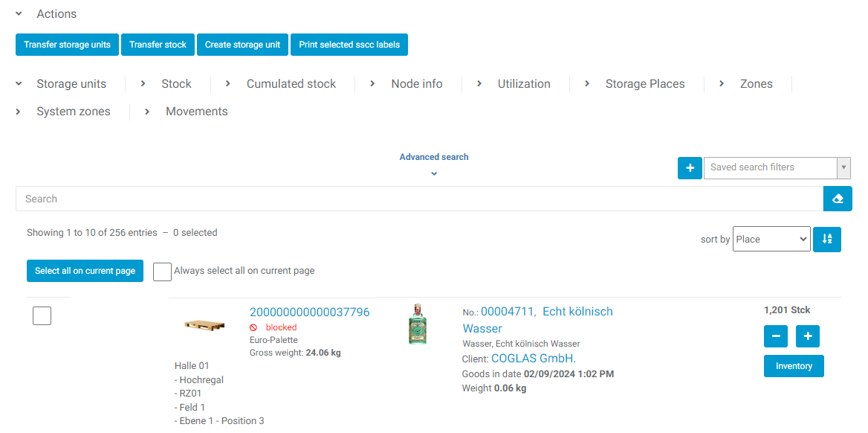Click the minus button to decrease stock

point(776,336)
